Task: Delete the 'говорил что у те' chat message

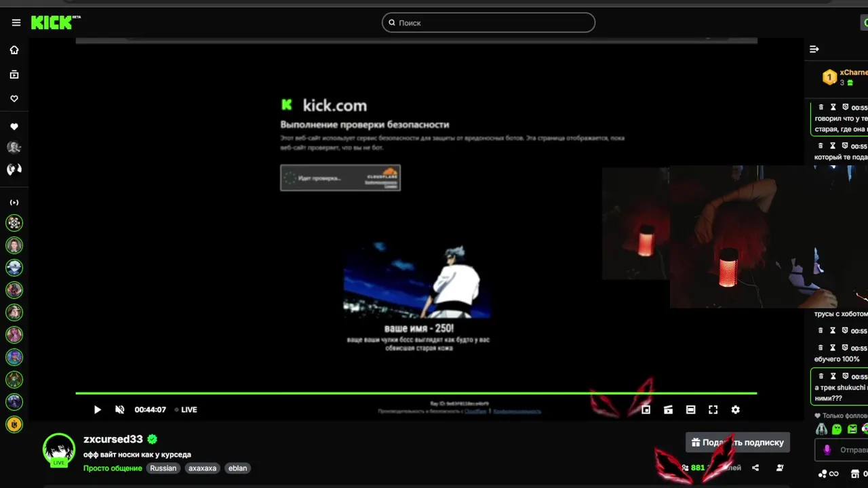Action: 821,107
